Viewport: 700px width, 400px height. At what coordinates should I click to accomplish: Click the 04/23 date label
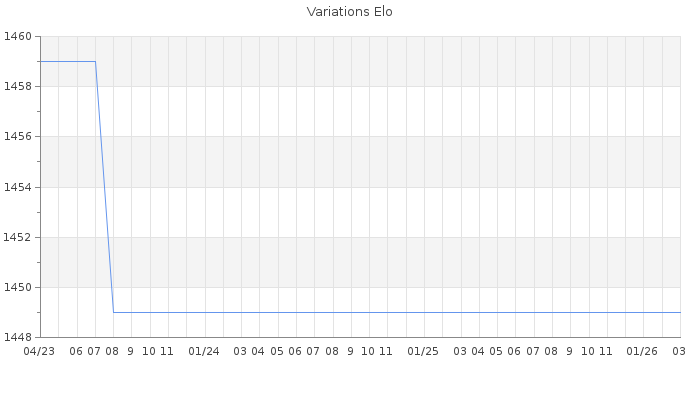39,351
